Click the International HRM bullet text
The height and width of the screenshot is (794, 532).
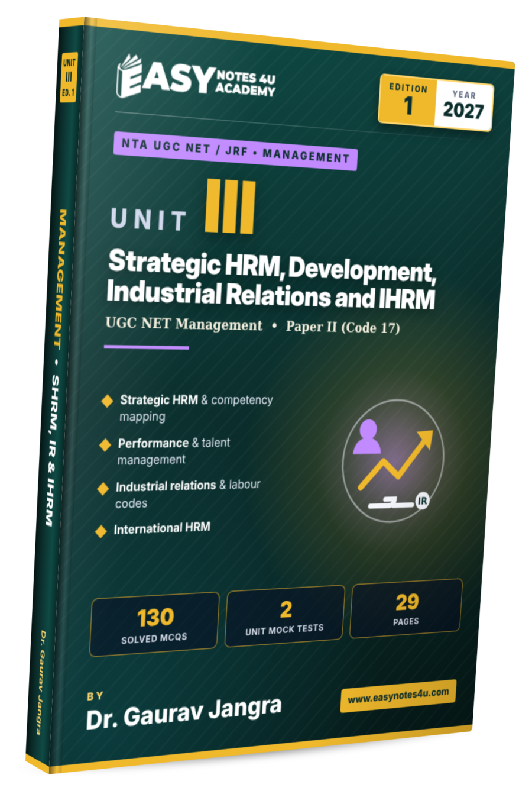click(162, 528)
